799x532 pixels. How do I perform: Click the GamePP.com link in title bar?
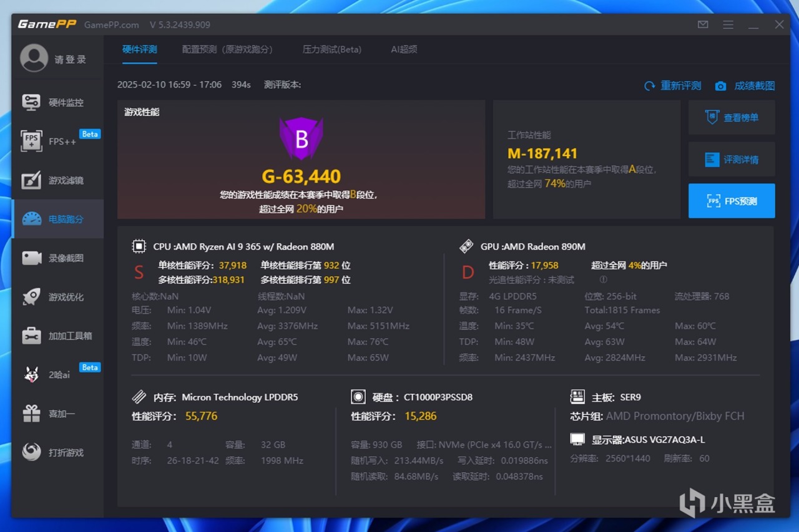pos(112,25)
